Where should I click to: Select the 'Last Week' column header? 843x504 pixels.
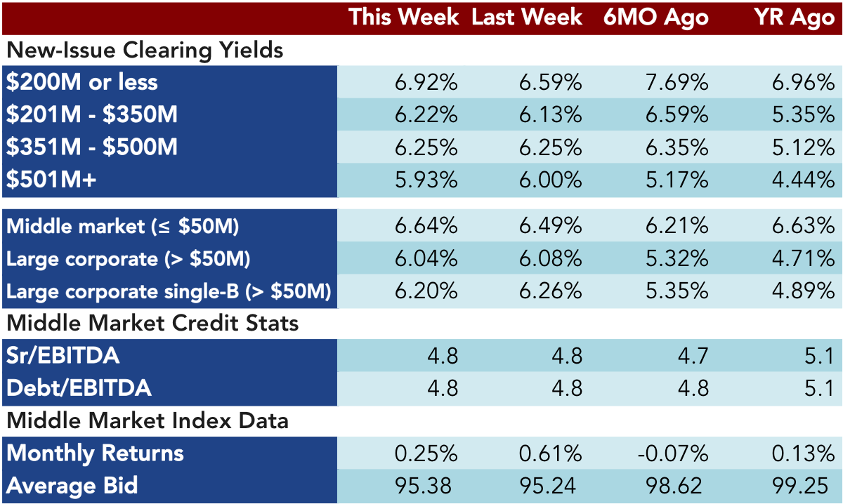click(x=527, y=18)
